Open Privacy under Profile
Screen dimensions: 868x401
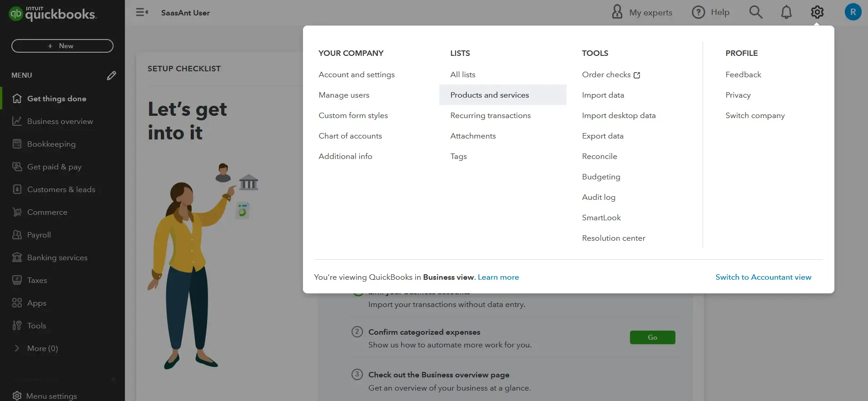(738, 95)
